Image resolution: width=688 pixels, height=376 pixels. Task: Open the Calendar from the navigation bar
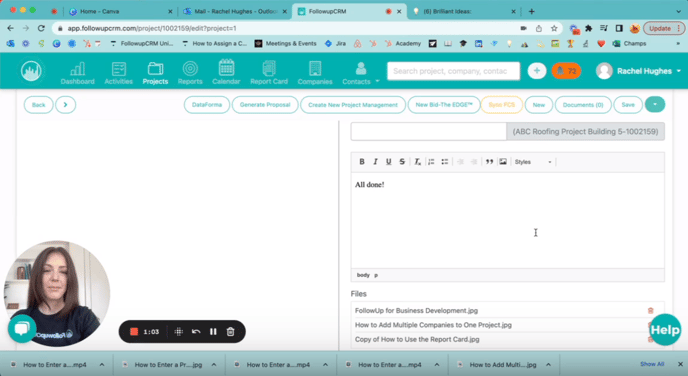click(226, 72)
